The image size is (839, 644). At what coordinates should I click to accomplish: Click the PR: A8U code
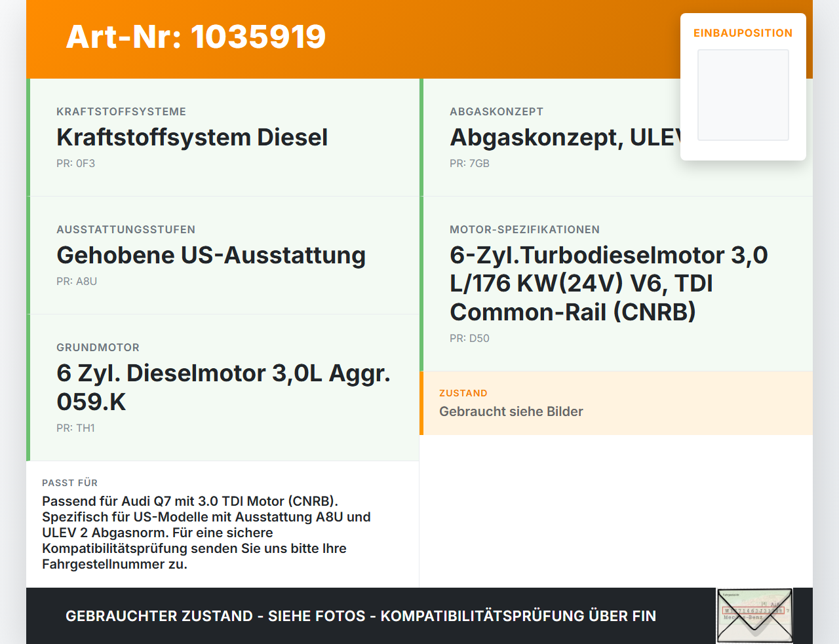(77, 281)
